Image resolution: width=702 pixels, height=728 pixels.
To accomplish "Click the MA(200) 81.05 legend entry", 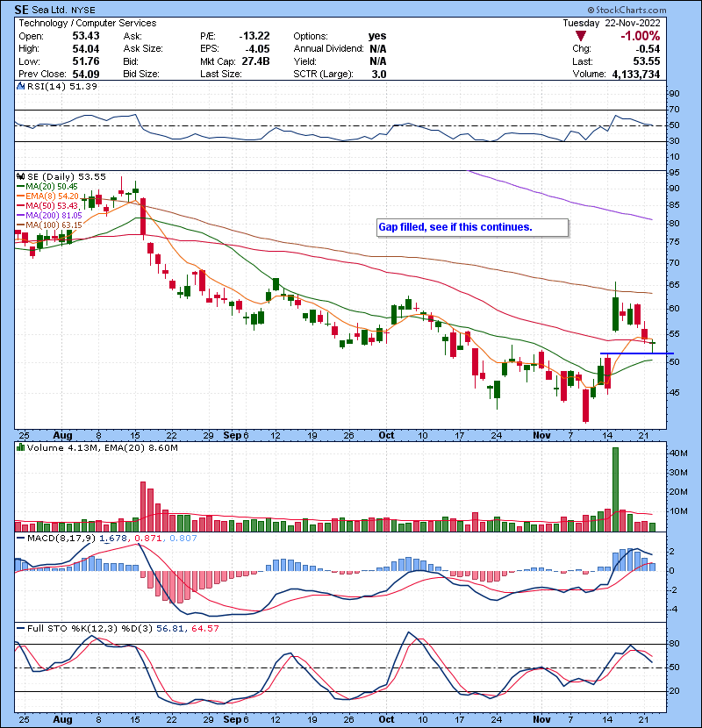I will (x=54, y=216).
